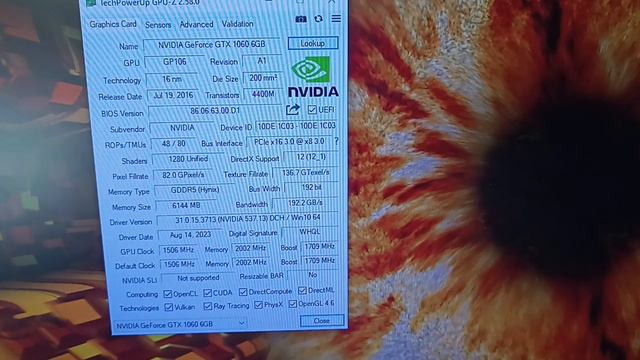This screenshot has width=640, height=360.
Task: Click the Digital Signature value WHQL
Action: 310,232
